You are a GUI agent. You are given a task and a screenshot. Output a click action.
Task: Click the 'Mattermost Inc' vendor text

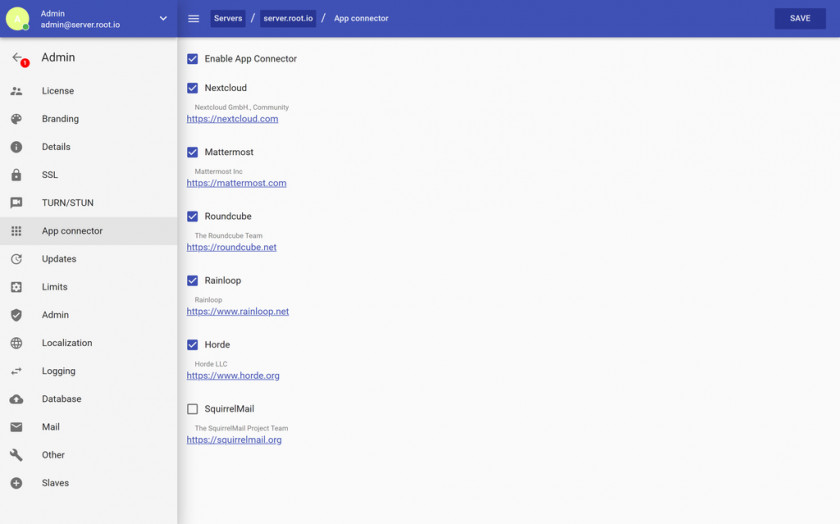219,171
